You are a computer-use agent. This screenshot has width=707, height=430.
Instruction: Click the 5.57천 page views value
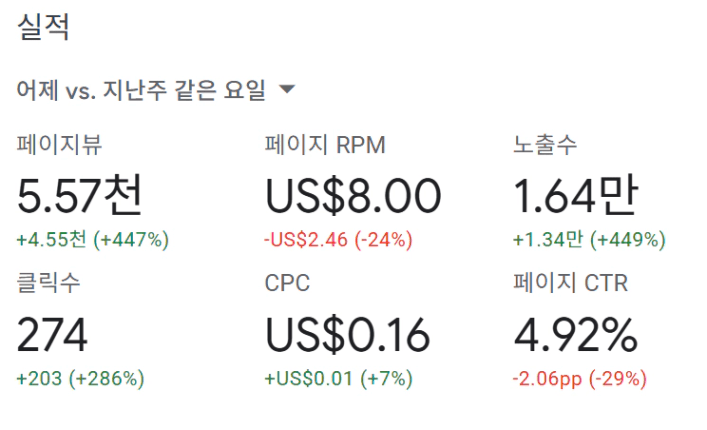80,194
